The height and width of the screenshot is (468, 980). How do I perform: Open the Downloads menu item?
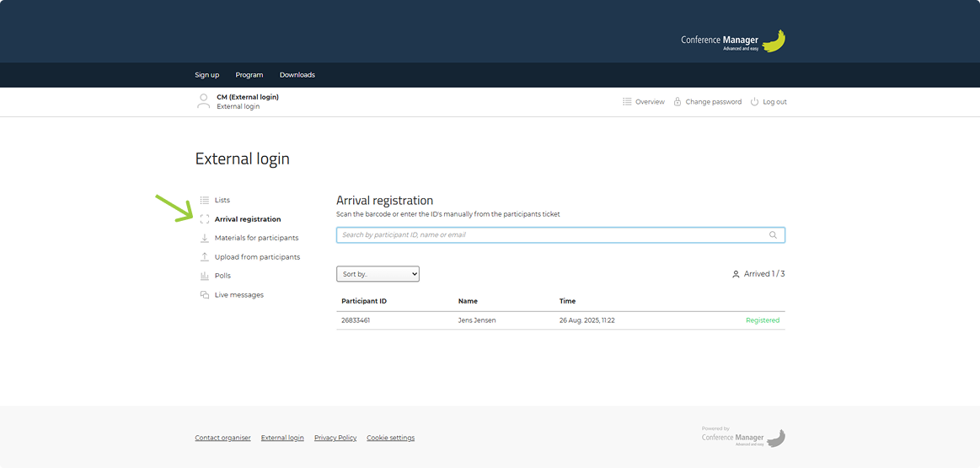click(297, 75)
